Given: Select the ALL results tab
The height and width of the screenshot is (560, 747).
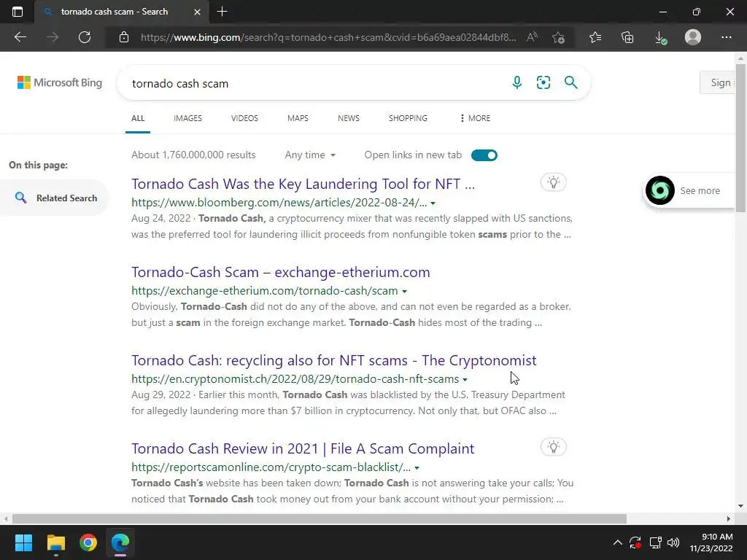Looking at the screenshot, I should pos(138,118).
